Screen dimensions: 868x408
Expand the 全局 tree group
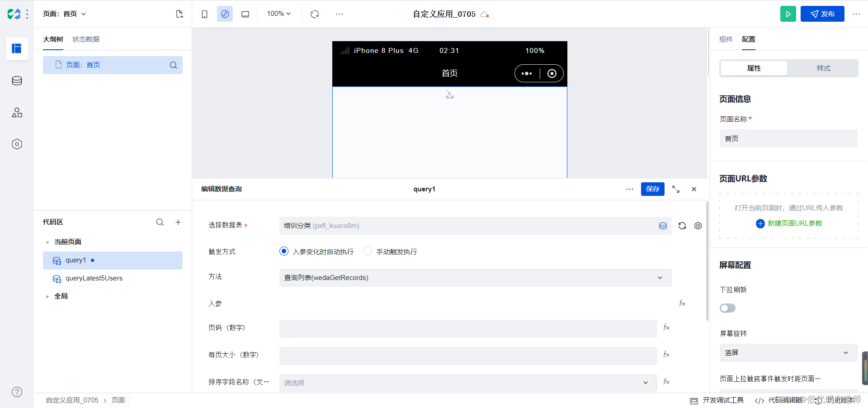(x=47, y=297)
